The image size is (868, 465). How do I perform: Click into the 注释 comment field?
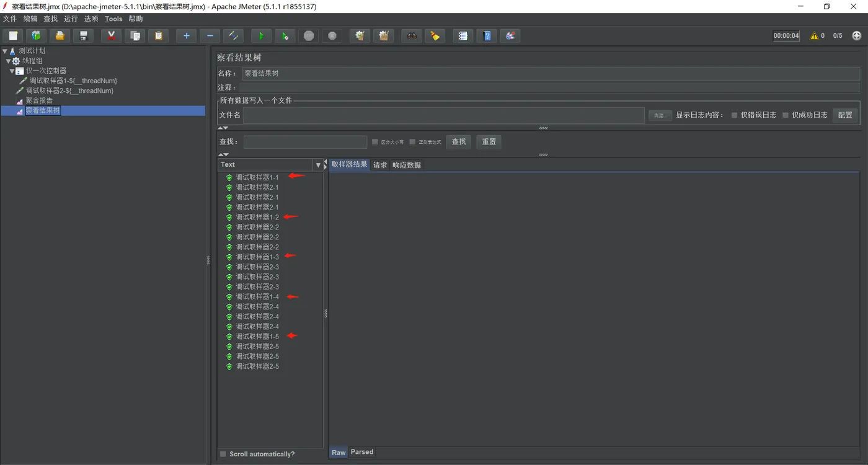[551, 87]
